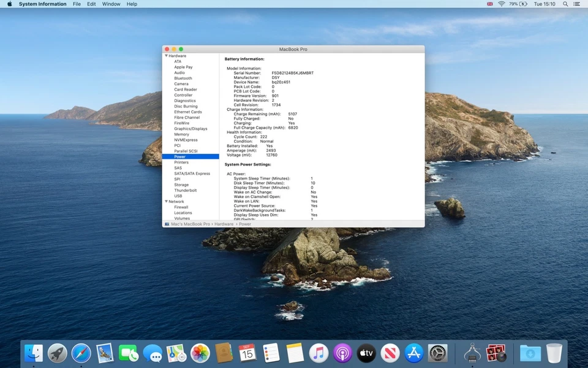Image resolution: width=588 pixels, height=368 pixels.
Task: Collapse the Network section triangle
Action: (166, 201)
